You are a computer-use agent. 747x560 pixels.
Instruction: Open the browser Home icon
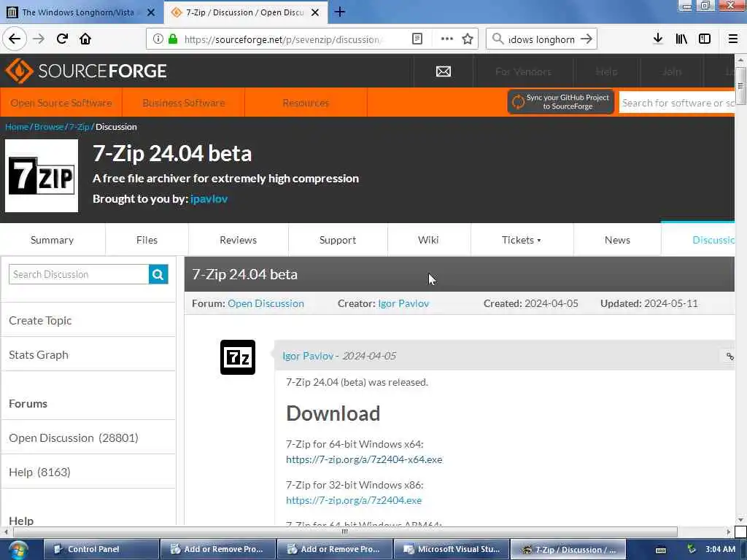point(85,39)
